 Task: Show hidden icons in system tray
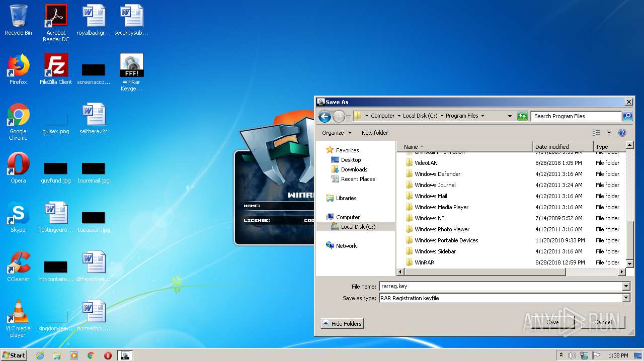coord(561,355)
